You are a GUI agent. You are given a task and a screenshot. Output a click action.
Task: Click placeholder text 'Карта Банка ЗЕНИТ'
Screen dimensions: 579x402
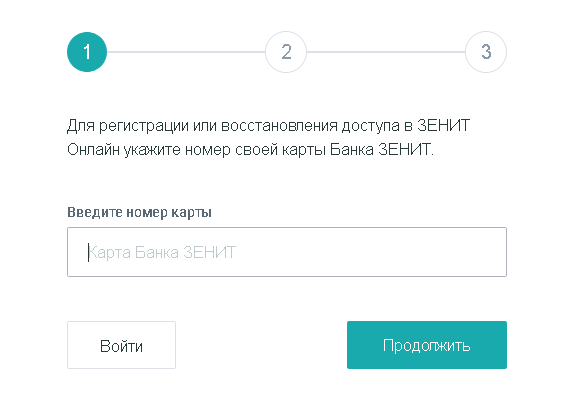pos(162,252)
